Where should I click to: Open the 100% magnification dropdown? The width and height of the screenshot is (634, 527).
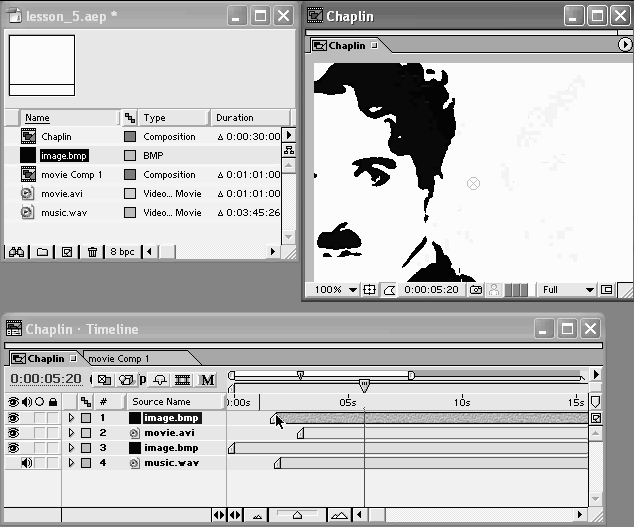pyautogui.click(x=335, y=290)
